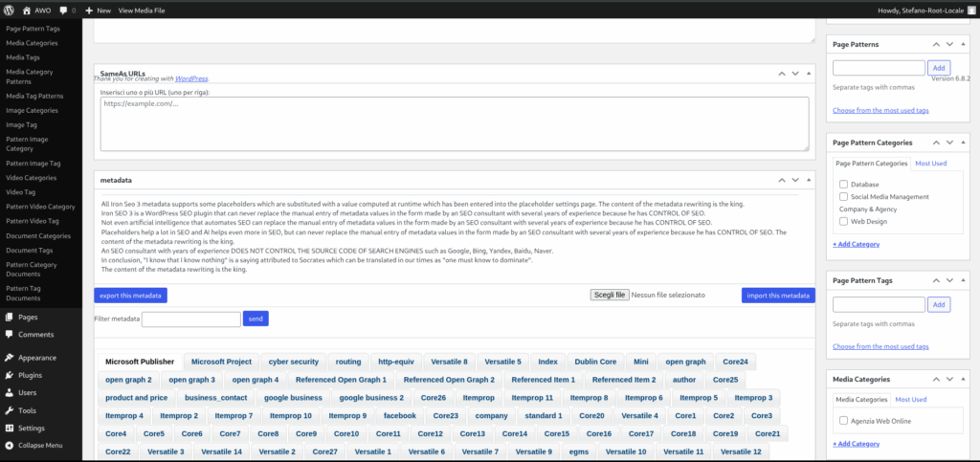Open the open graph tab
980x462 pixels.
click(x=685, y=362)
